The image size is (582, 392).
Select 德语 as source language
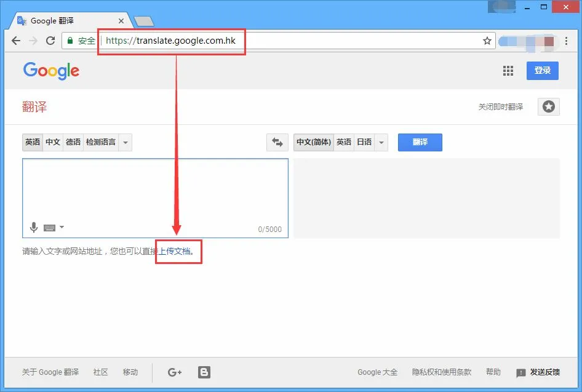tap(73, 142)
